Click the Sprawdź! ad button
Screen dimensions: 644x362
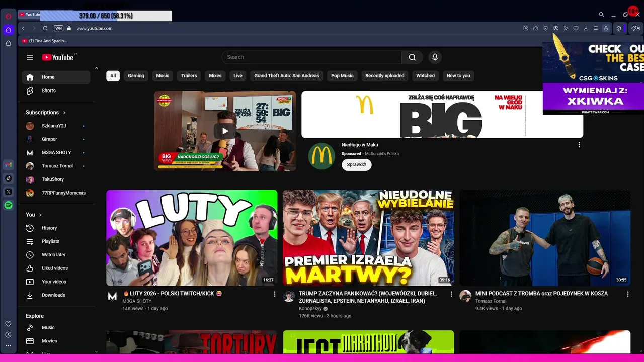357,164
